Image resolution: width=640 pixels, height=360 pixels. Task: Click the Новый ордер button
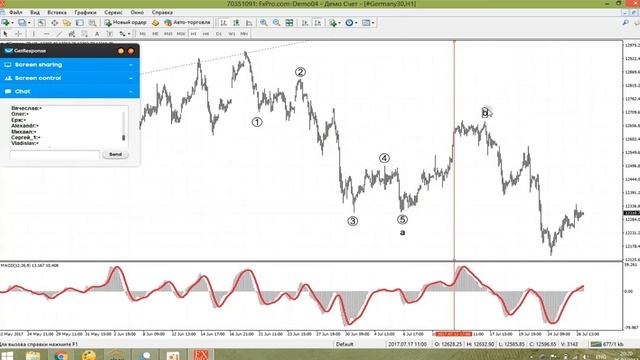[125, 23]
